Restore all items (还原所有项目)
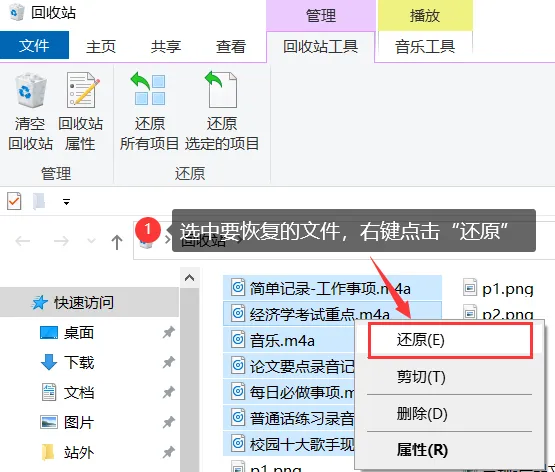 pos(149,111)
